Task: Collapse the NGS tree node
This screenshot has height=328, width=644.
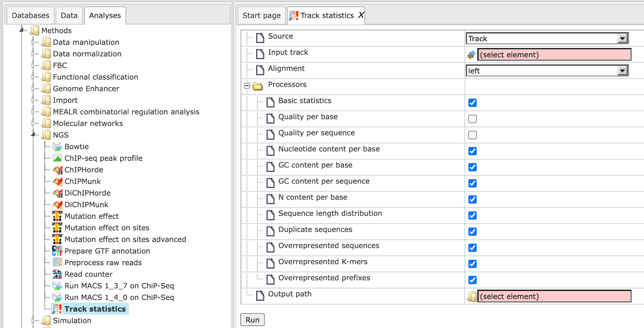Action: (x=33, y=135)
